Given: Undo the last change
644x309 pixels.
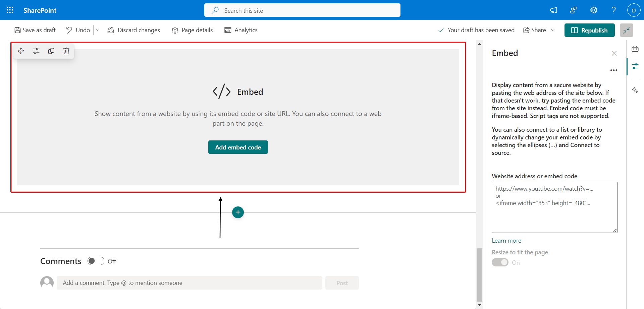Looking at the screenshot, I should (78, 30).
